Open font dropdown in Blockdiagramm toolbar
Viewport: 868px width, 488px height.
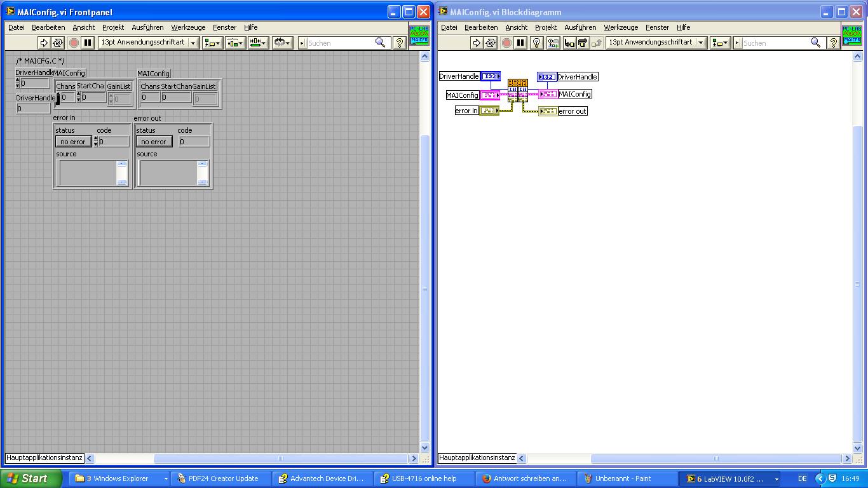pyautogui.click(x=656, y=43)
